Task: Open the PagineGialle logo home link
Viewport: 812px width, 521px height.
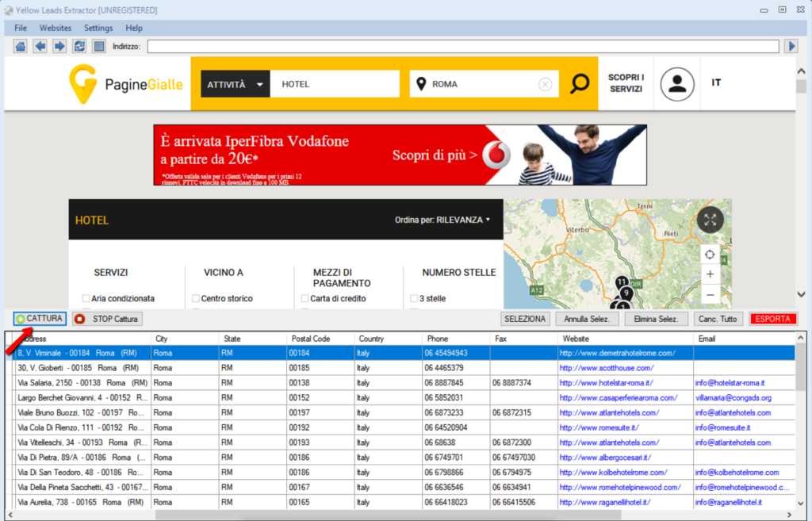Action: click(x=126, y=84)
